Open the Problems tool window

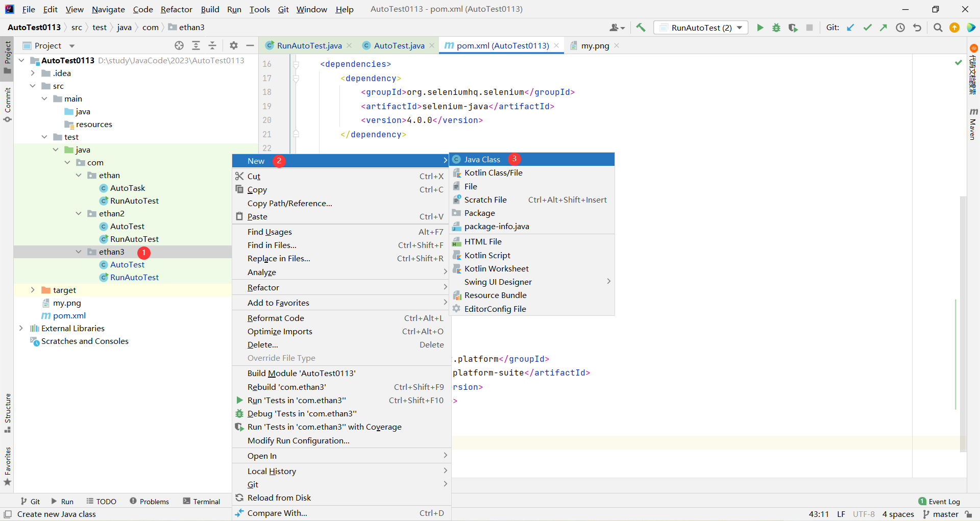(x=149, y=502)
